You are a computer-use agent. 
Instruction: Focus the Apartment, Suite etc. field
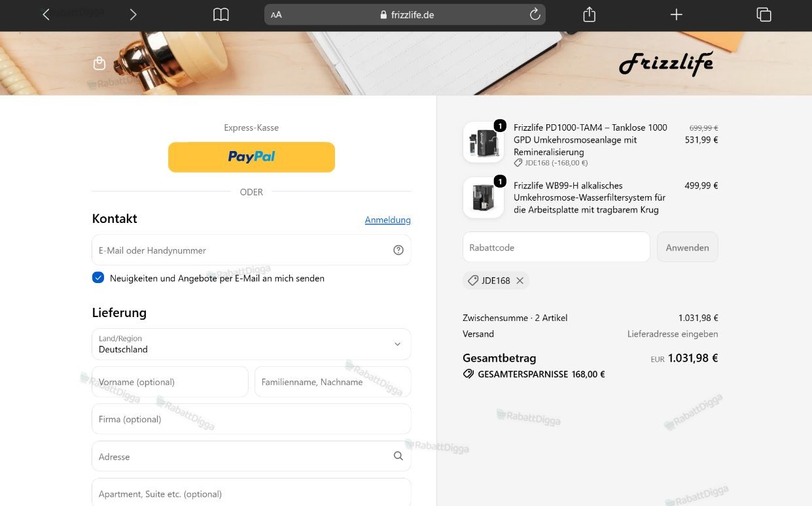251,492
